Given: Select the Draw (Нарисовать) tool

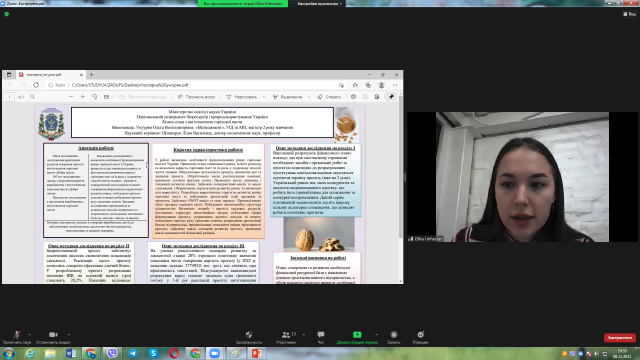Looking at the screenshot, I should click(x=242, y=97).
